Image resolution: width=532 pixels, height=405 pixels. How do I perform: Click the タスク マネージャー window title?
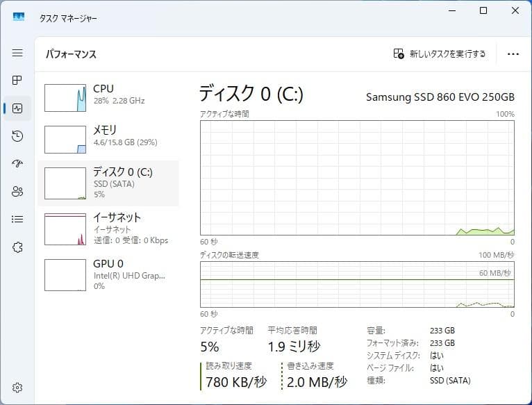(x=68, y=18)
